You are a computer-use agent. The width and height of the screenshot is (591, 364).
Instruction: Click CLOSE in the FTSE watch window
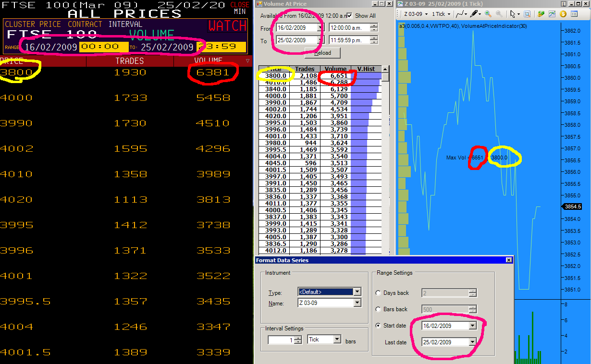point(240,5)
